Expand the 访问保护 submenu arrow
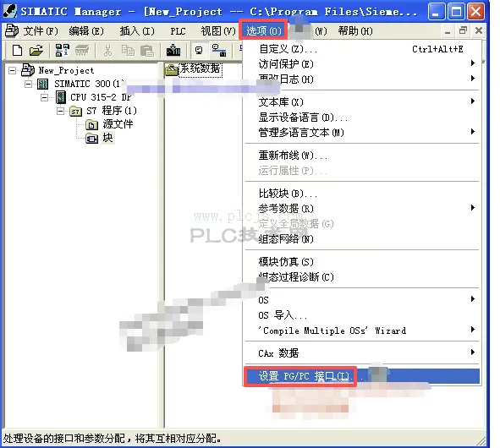This screenshot has width=500, height=448. coord(473,63)
